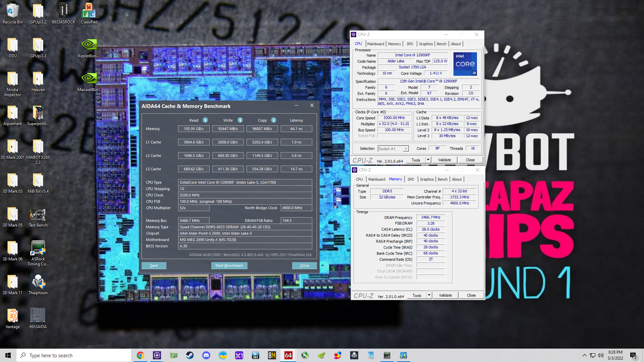Click the Memory Read value 105.95 GB/s
Image resolution: width=644 pixels, height=362 pixels.
[x=194, y=129]
